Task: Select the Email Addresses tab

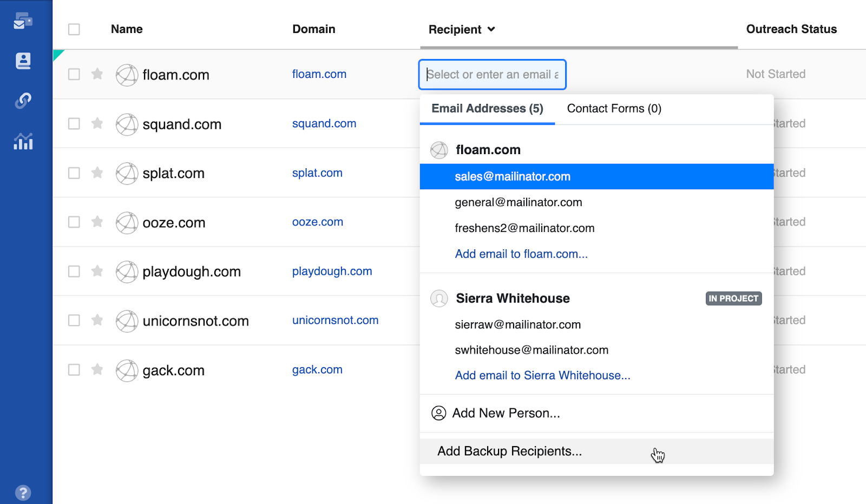Action: click(487, 109)
